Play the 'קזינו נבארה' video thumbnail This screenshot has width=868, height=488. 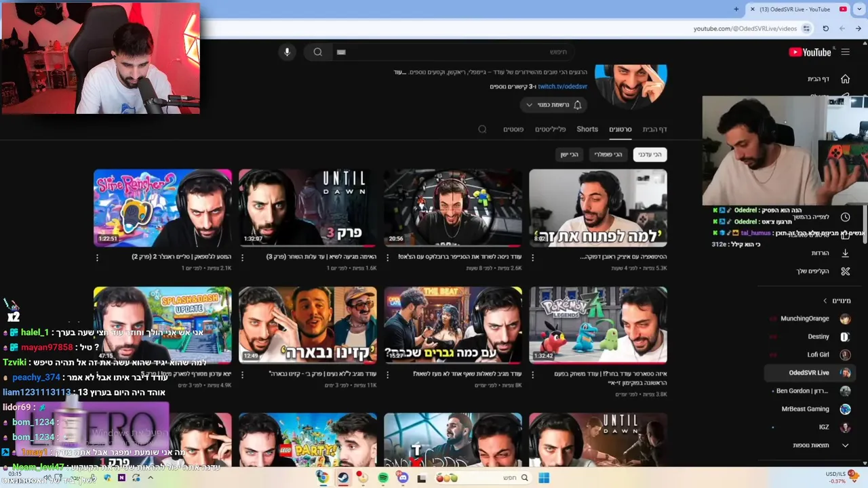click(308, 325)
